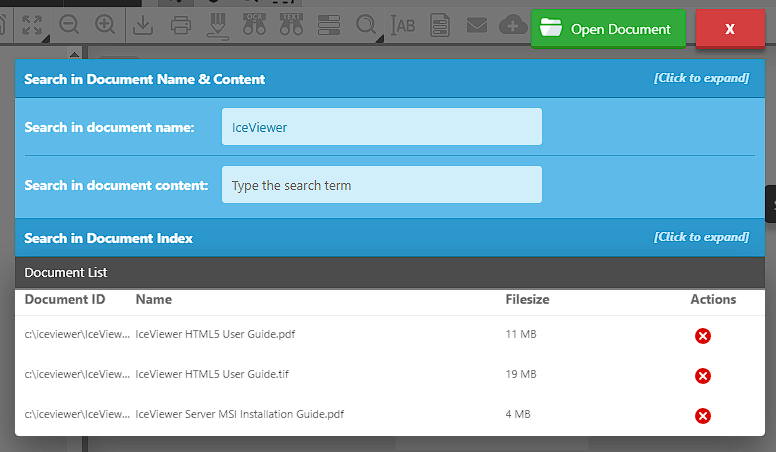
Task: Click the Filesize column header
Action: [527, 300]
